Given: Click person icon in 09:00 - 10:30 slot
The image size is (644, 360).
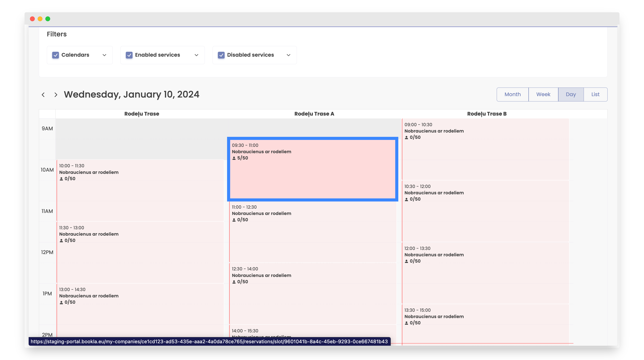Looking at the screenshot, I should point(406,137).
